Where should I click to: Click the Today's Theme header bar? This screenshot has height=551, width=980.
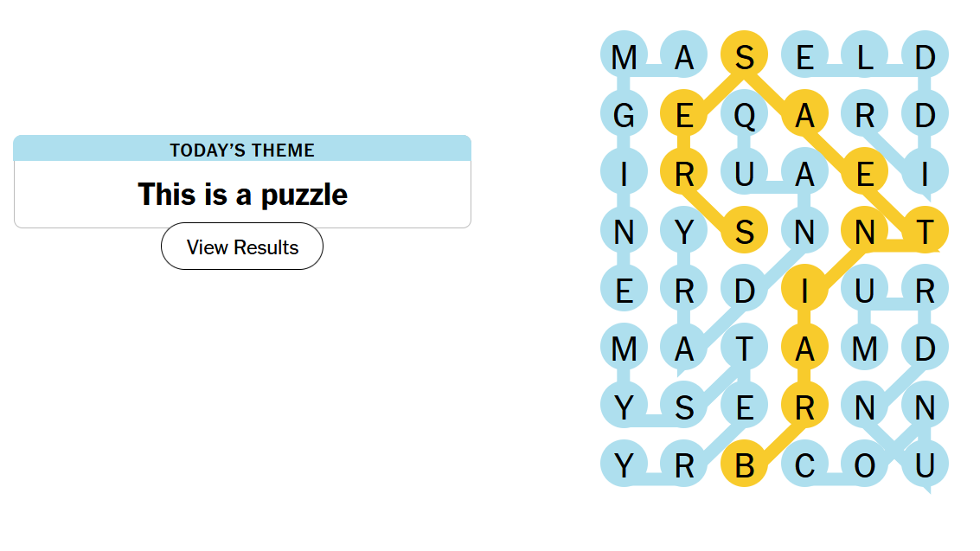[242, 150]
